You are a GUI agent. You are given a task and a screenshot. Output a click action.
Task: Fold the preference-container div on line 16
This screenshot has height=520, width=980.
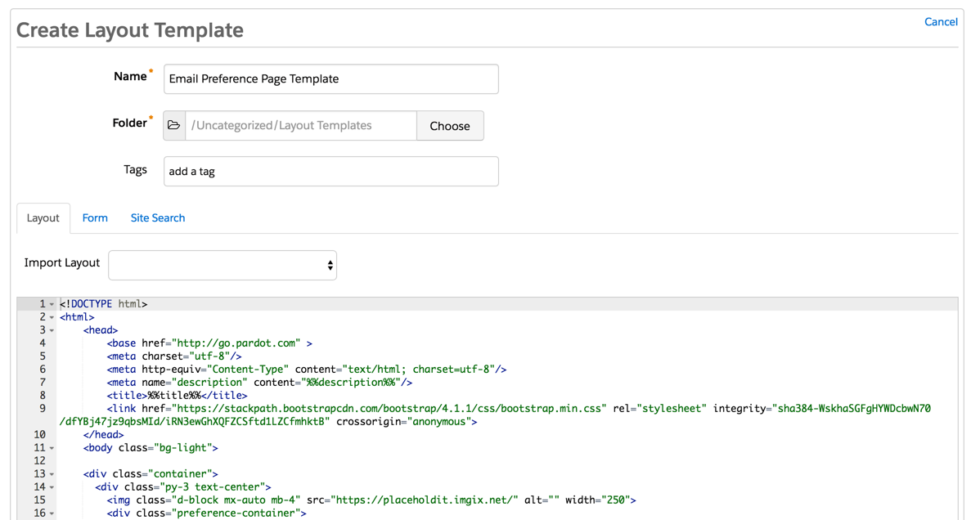click(52, 513)
